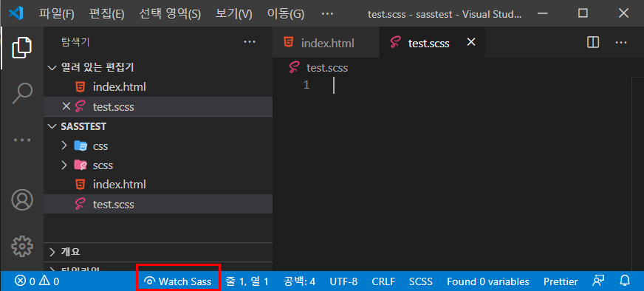The height and width of the screenshot is (291, 644).
Task: Close the test.scss tab
Action: (x=471, y=42)
